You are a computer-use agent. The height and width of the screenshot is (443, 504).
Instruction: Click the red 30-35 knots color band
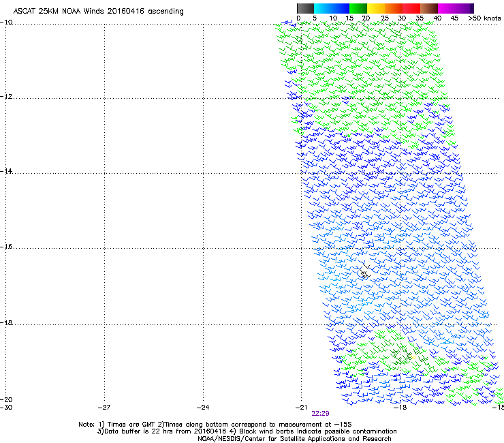click(x=411, y=8)
